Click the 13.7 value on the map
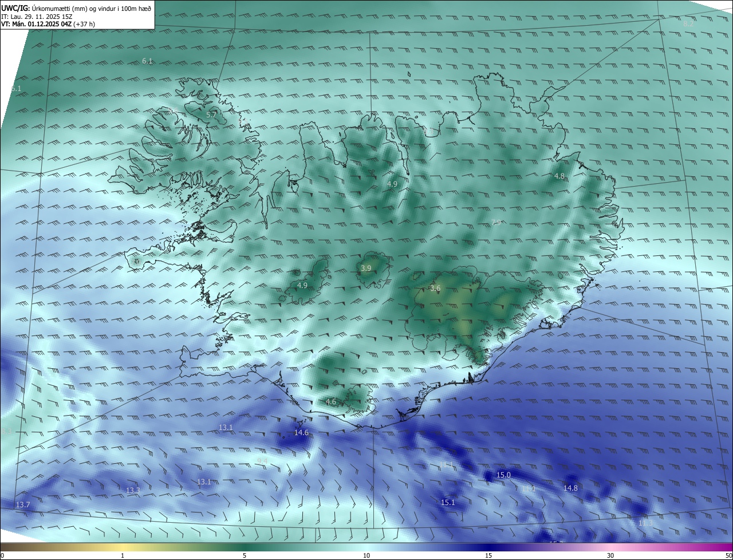 (22, 504)
